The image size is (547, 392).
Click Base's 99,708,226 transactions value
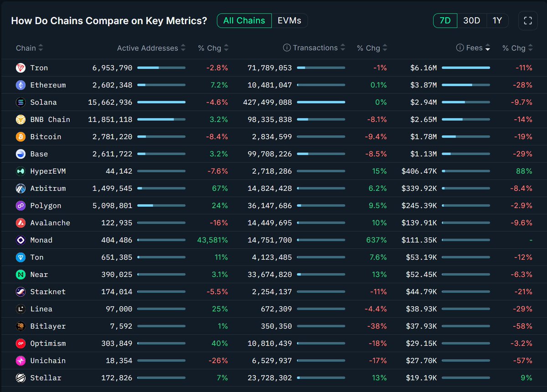270,154
